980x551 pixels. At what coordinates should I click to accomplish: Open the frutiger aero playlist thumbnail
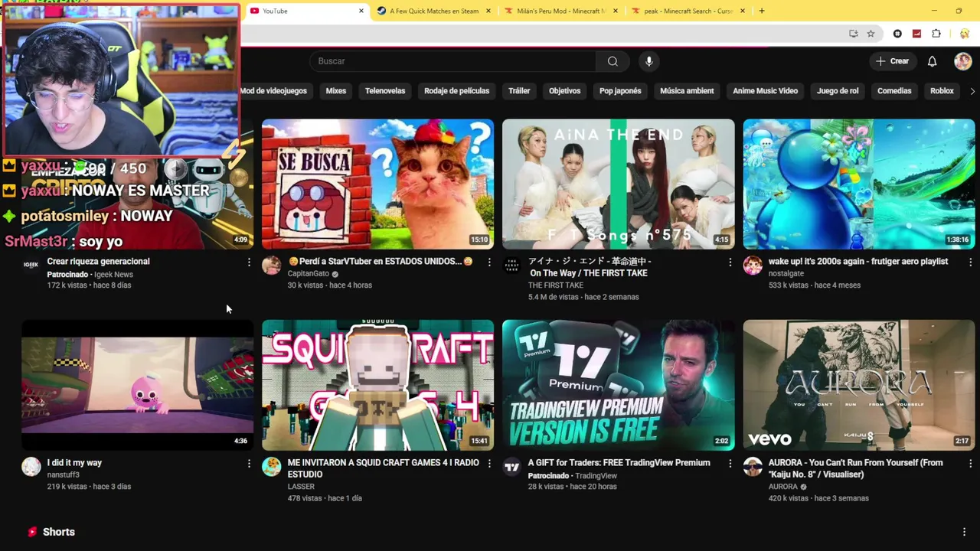pos(858,184)
